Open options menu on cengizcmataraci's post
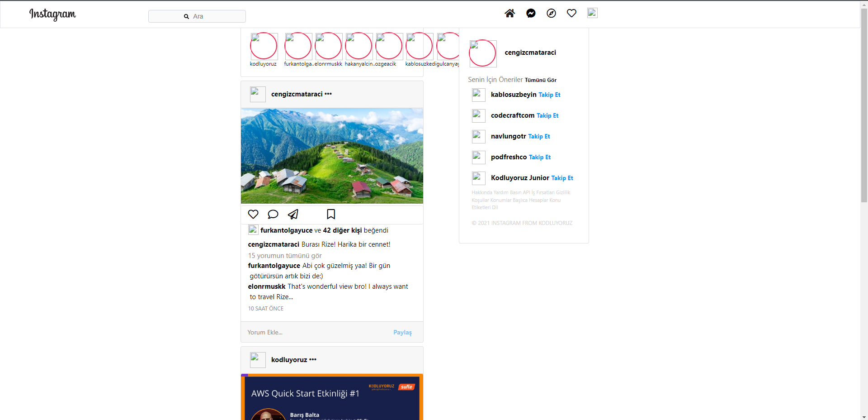 click(328, 94)
